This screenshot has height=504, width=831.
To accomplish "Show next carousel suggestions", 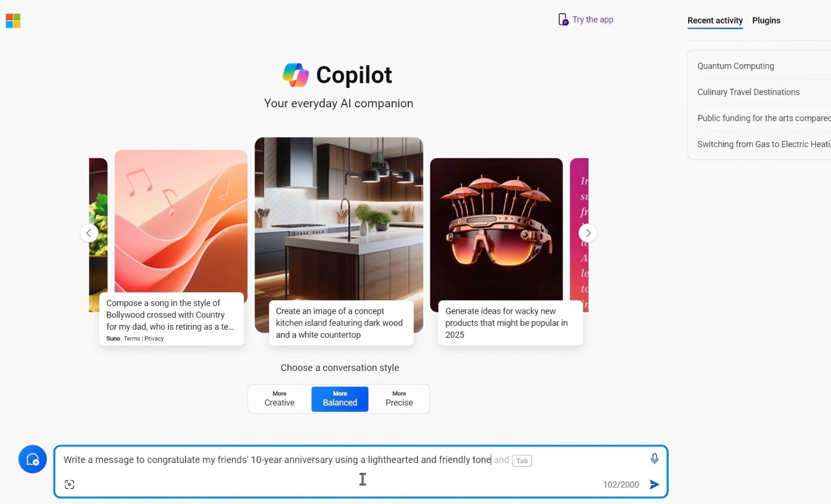I will click(588, 233).
